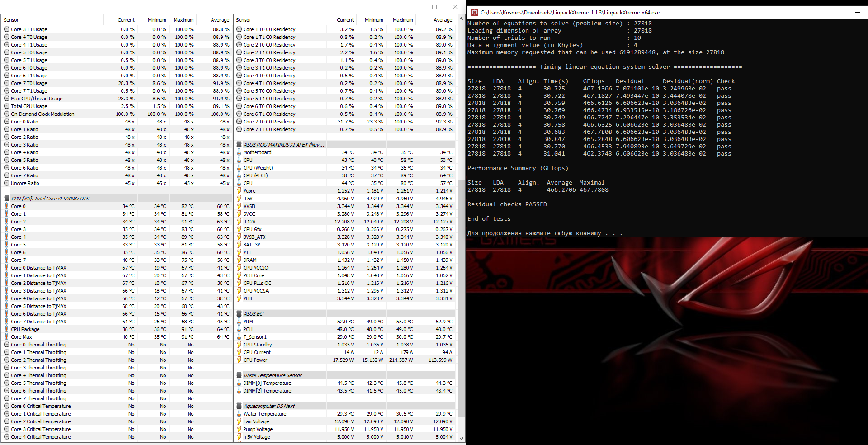The height and width of the screenshot is (445, 868).
Task: Select the ASUS ROG MAXIMUS XI APEX chip icon
Action: click(x=239, y=145)
